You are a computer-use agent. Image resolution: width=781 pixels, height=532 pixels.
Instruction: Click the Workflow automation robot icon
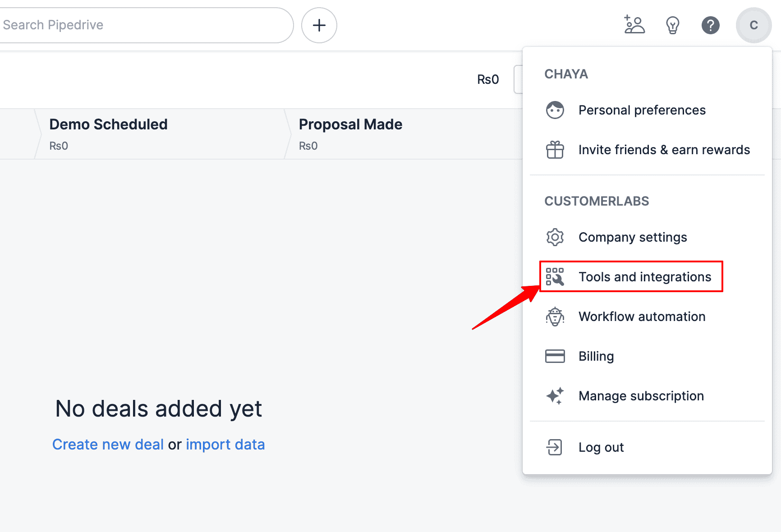[555, 316]
